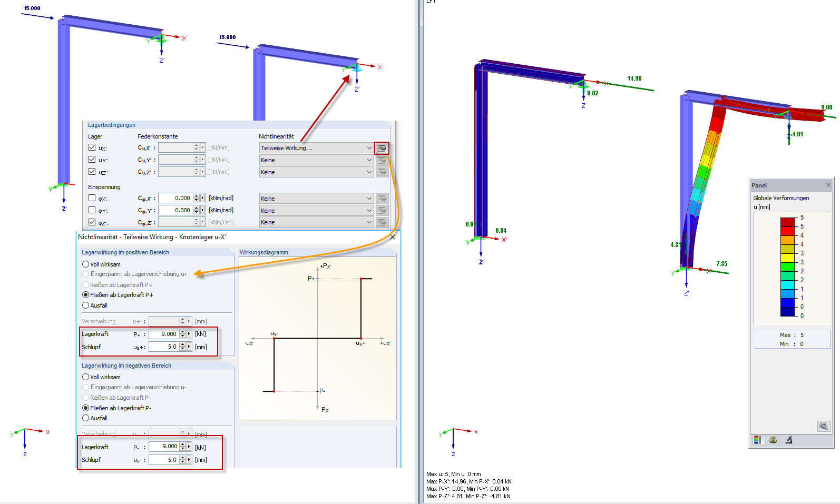Click the yellow legend color swatch
Screen dimensions: 840x504
click(788, 258)
